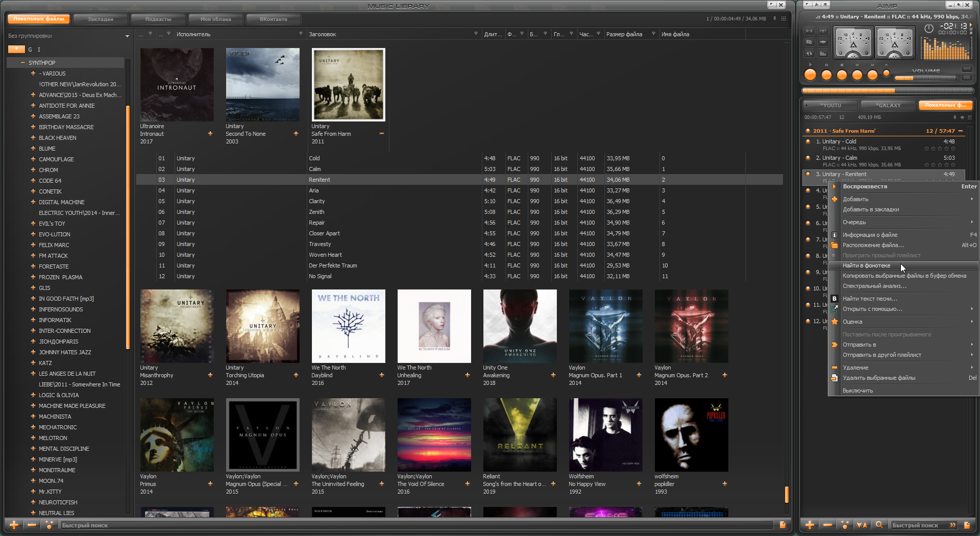Choose 'Воспроизвести' in the context menu
The image size is (980, 536).
(x=903, y=186)
